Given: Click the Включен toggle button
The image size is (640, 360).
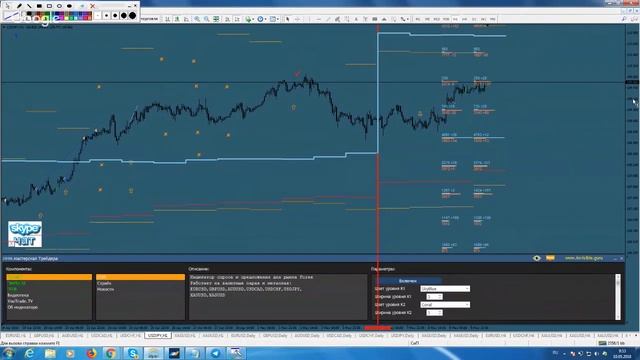Looking at the screenshot, I should 408,281.
